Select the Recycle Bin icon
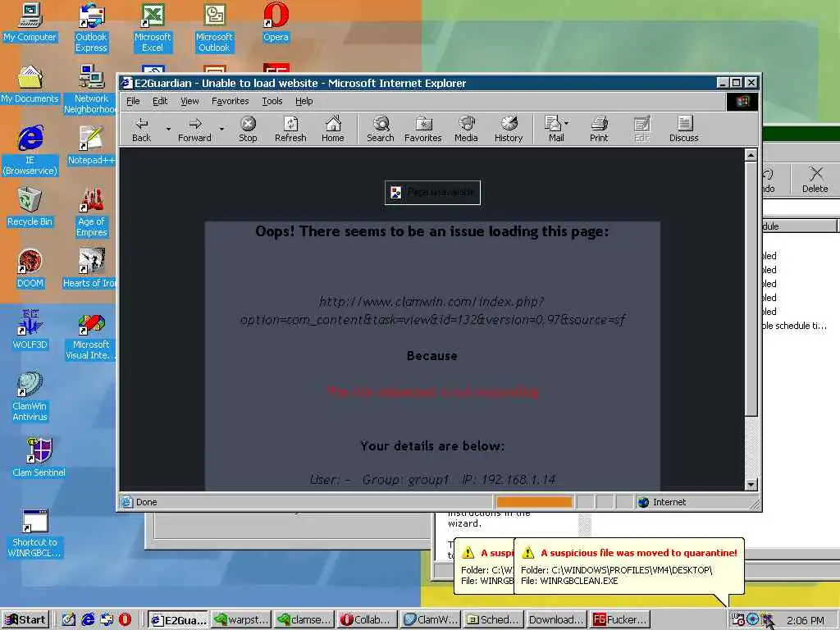 coord(30,208)
